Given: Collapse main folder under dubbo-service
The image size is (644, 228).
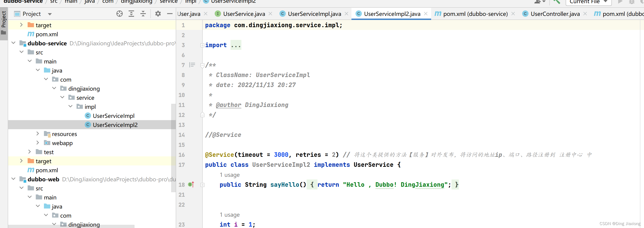Looking at the screenshot, I should pyautogui.click(x=30, y=61).
